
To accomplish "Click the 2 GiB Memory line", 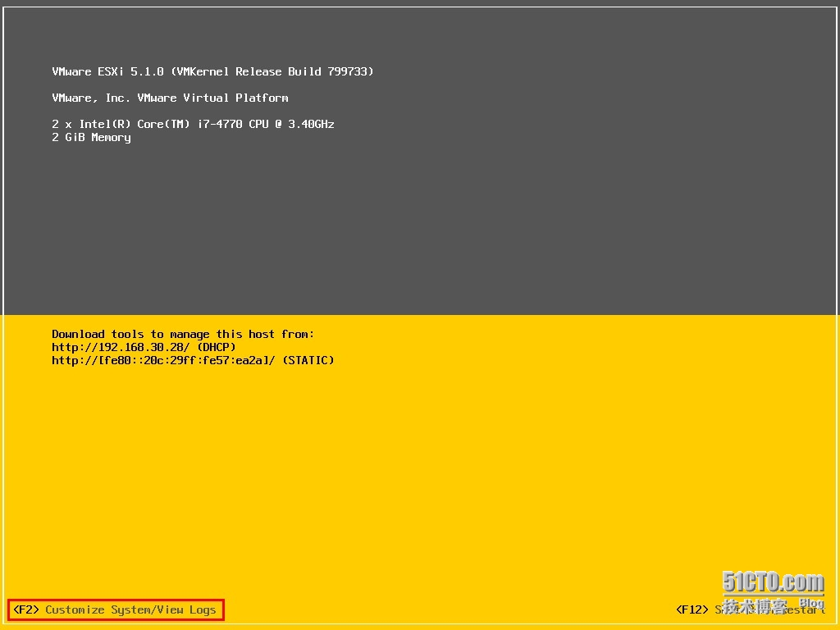I will (91, 138).
